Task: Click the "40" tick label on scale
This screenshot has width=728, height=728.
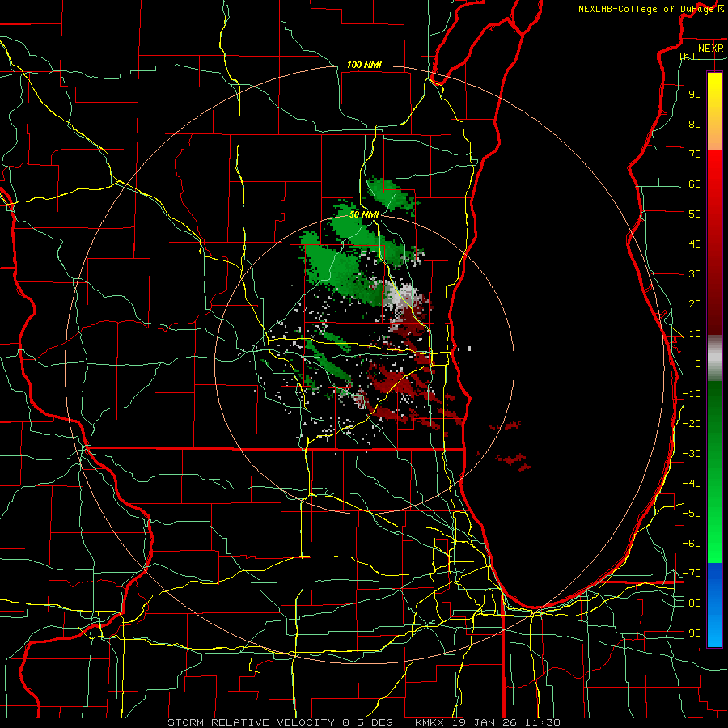Action: coord(695,244)
